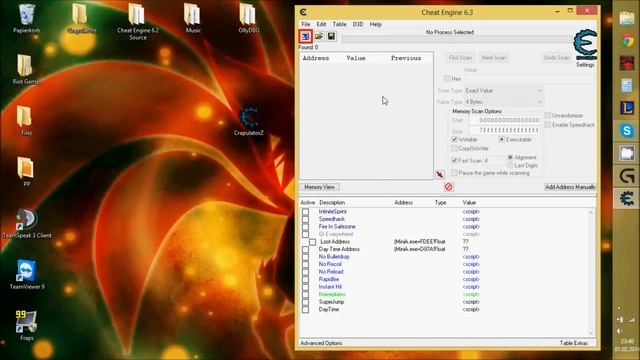Select the Music folder on desktop
640x360 pixels.
click(x=193, y=18)
